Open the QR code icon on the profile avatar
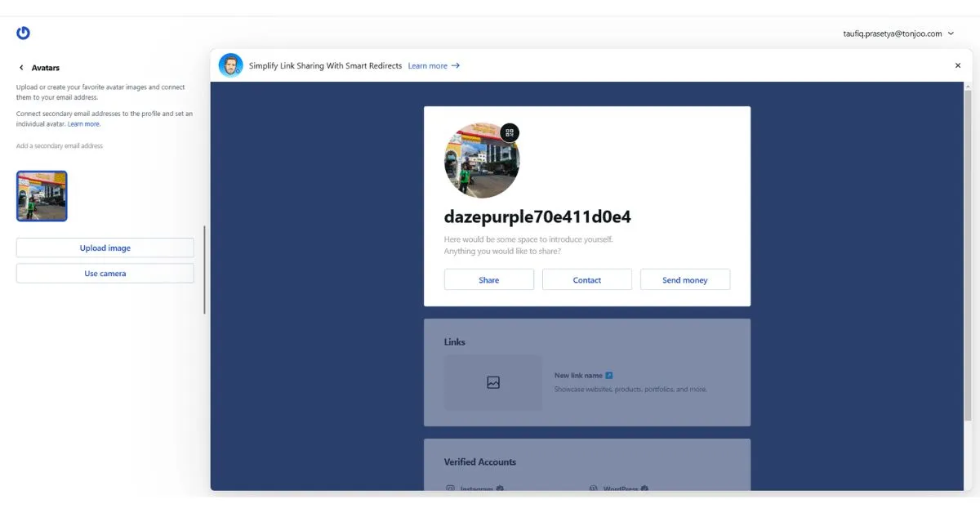 click(510, 132)
